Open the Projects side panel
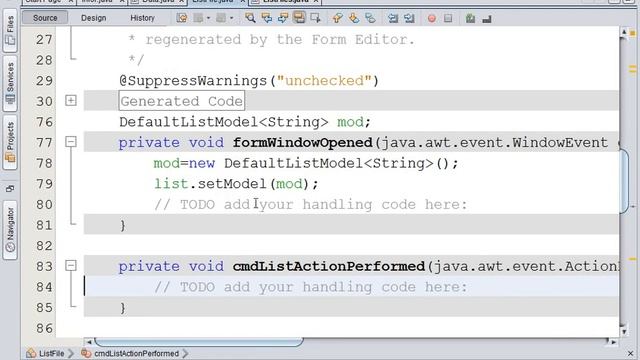Screen dimensions: 640x360 (10, 142)
